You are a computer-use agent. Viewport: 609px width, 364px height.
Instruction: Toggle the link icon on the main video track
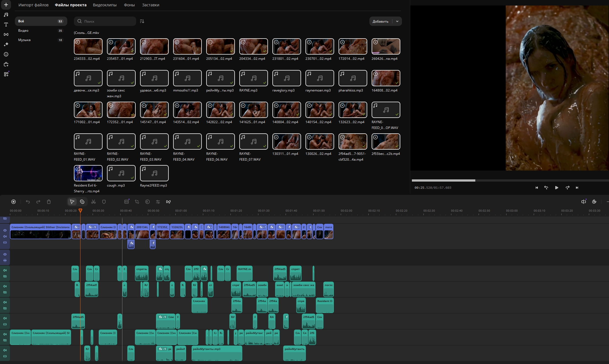pyautogui.click(x=5, y=242)
